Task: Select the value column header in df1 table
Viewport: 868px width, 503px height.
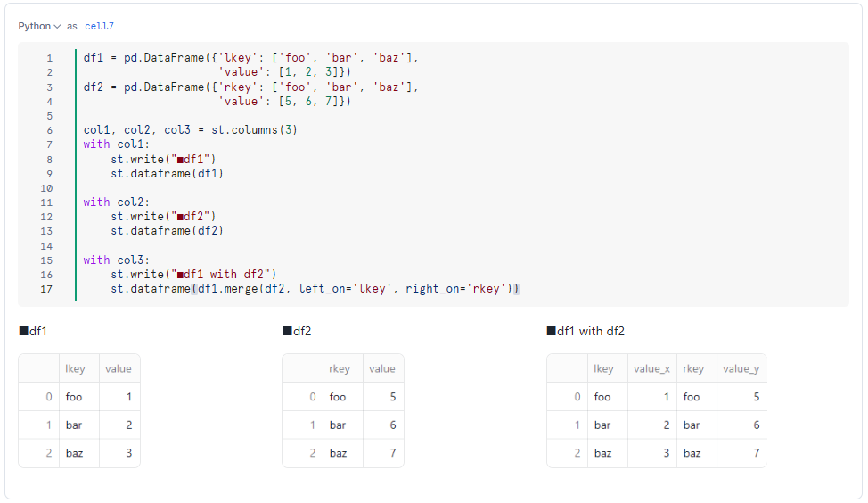Action: (119, 368)
